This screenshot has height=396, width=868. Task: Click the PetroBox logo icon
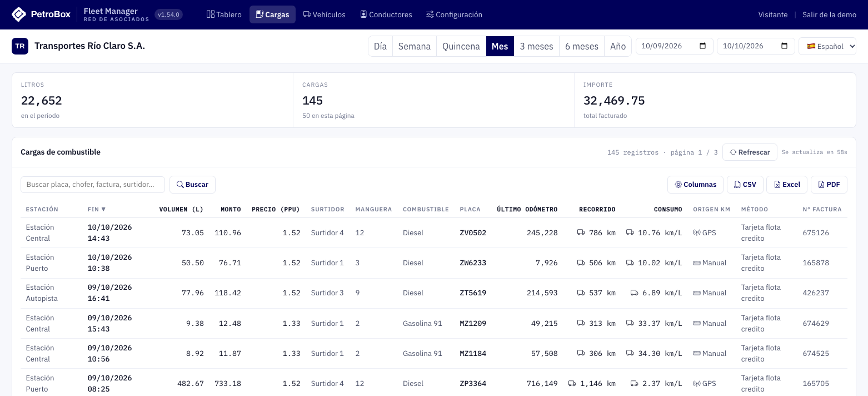[19, 14]
